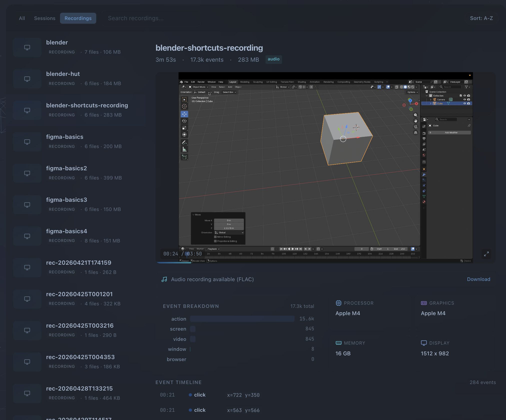506x420 pixels.
Task: Open the Playback dropdown in the Blender timeline
Action: point(213,249)
